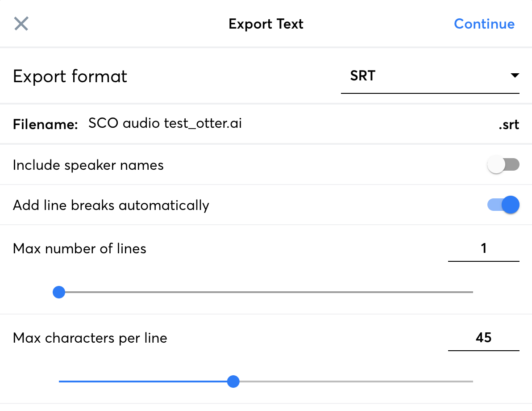Enable the Include speaker names toggle

(503, 165)
